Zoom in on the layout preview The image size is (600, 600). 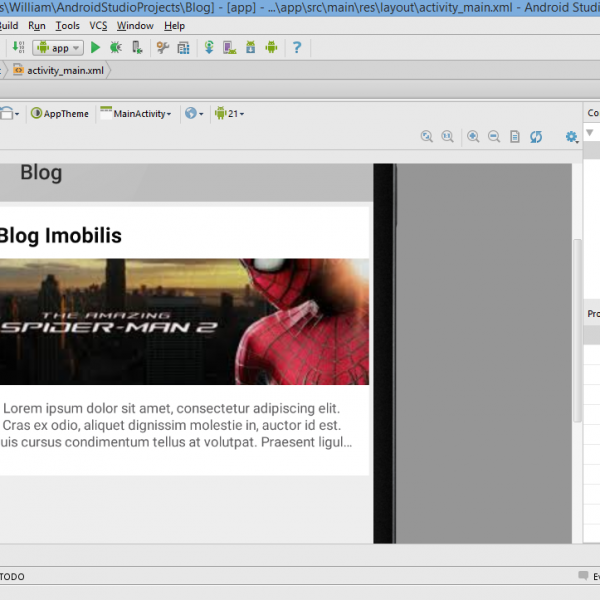pos(473,137)
